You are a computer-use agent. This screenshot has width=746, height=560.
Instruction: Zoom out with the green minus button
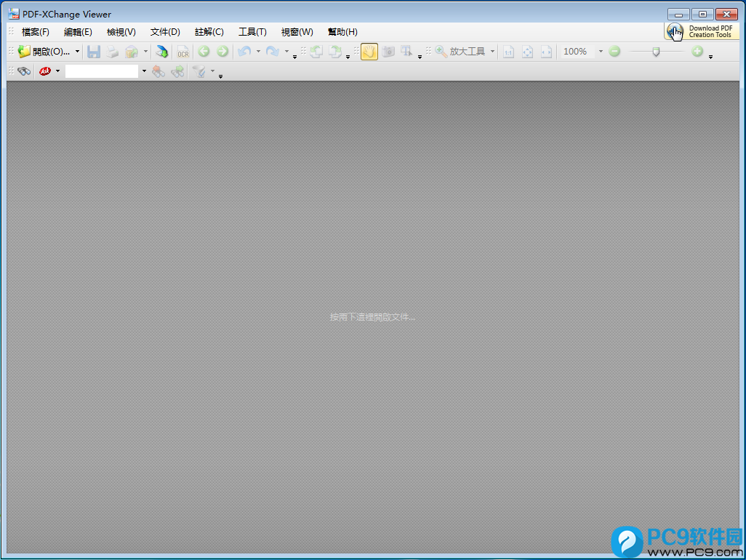coord(614,52)
